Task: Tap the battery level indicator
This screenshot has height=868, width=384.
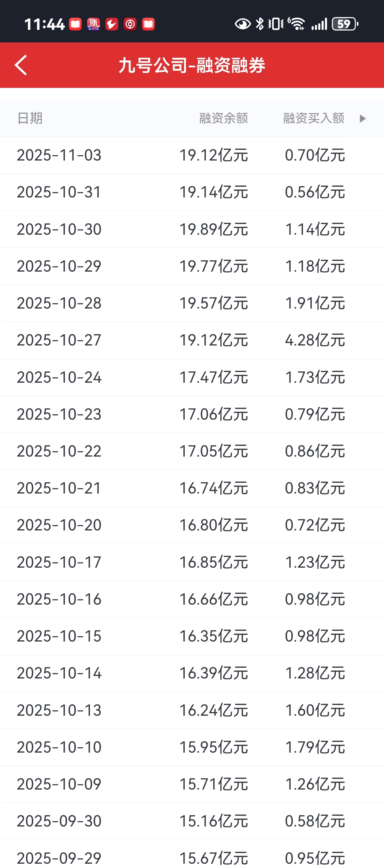Action: coord(345,24)
